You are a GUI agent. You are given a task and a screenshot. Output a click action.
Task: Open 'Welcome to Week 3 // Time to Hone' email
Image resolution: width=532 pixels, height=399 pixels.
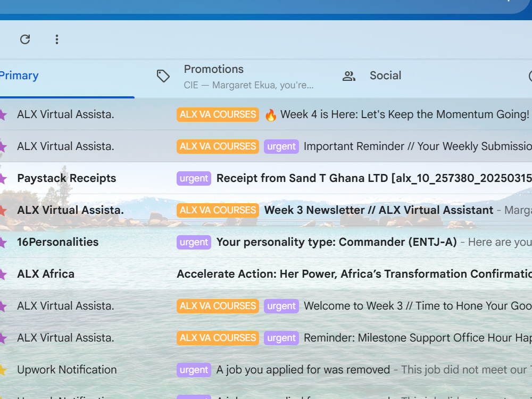pyautogui.click(x=418, y=306)
